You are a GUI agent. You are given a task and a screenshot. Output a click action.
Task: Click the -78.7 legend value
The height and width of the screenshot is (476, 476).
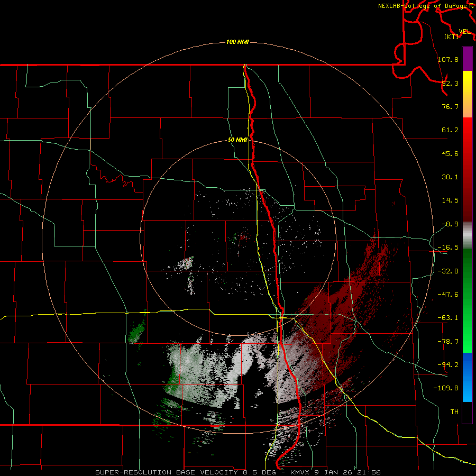coord(448,342)
